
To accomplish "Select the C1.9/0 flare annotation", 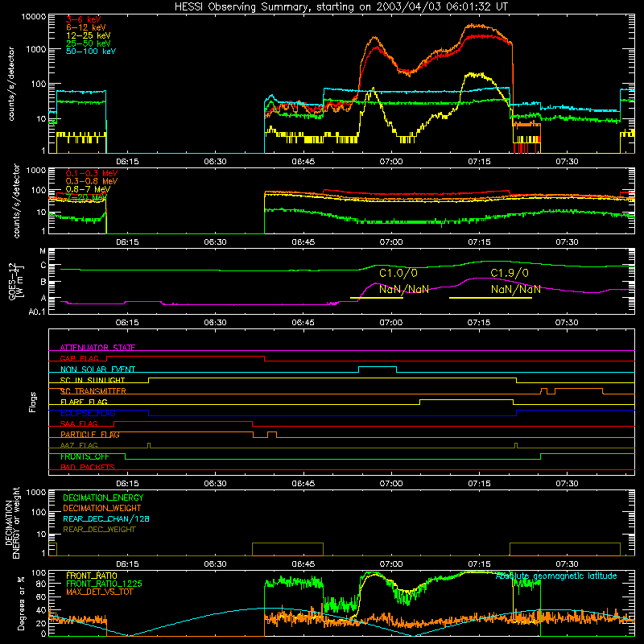I will pyautogui.click(x=510, y=273).
